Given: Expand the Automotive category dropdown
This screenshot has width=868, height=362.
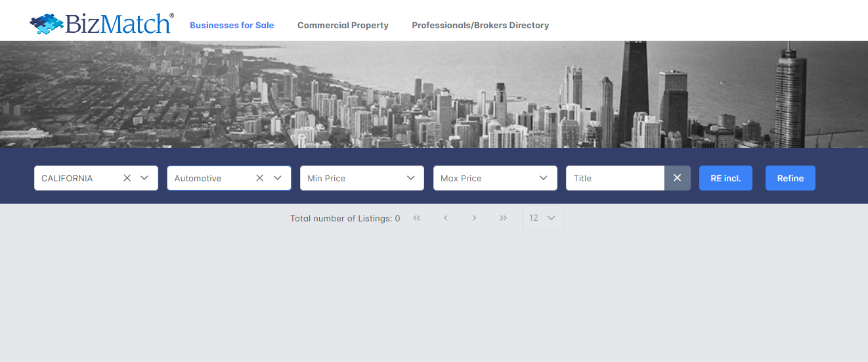Looking at the screenshot, I should coord(277,178).
